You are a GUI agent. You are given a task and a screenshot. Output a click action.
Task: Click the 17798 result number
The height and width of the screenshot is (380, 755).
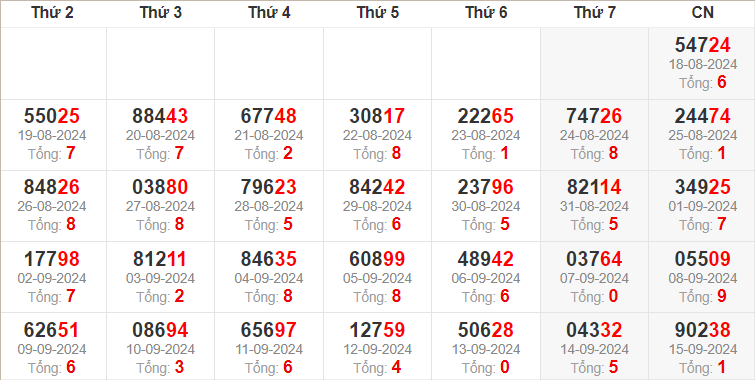click(52, 259)
